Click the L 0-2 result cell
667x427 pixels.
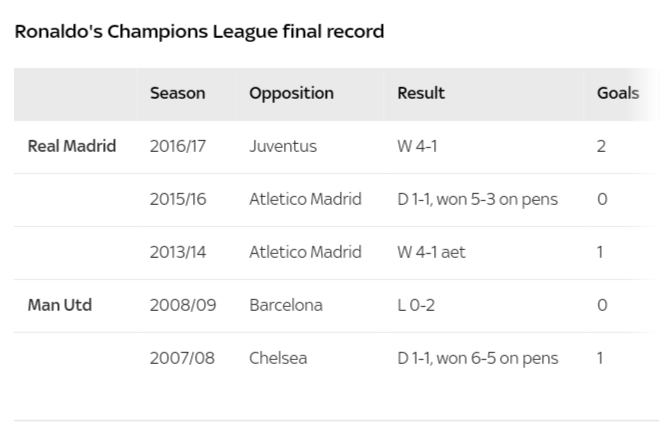(x=416, y=305)
